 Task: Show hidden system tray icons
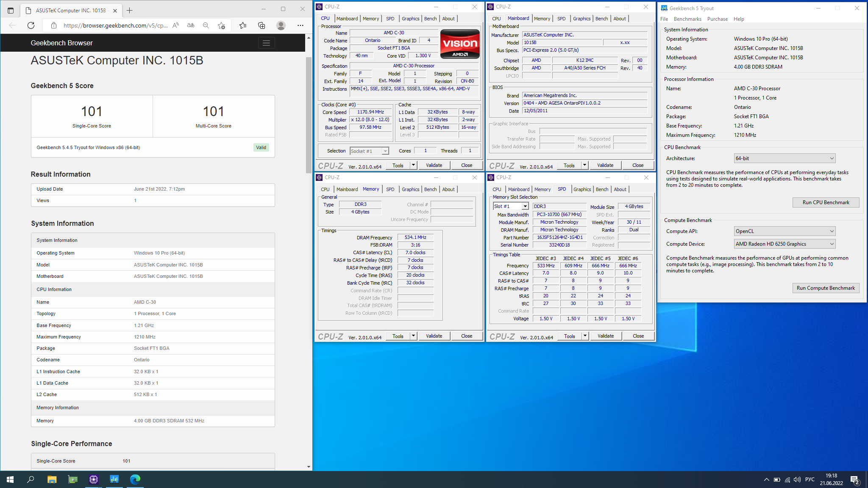point(766,480)
